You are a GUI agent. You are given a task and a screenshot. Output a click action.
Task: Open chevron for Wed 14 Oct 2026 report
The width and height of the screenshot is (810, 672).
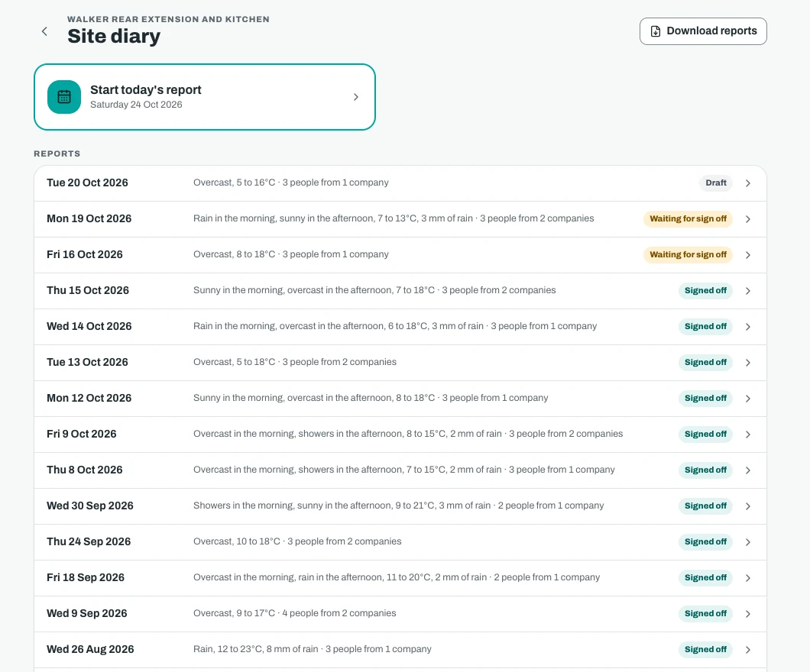click(748, 327)
